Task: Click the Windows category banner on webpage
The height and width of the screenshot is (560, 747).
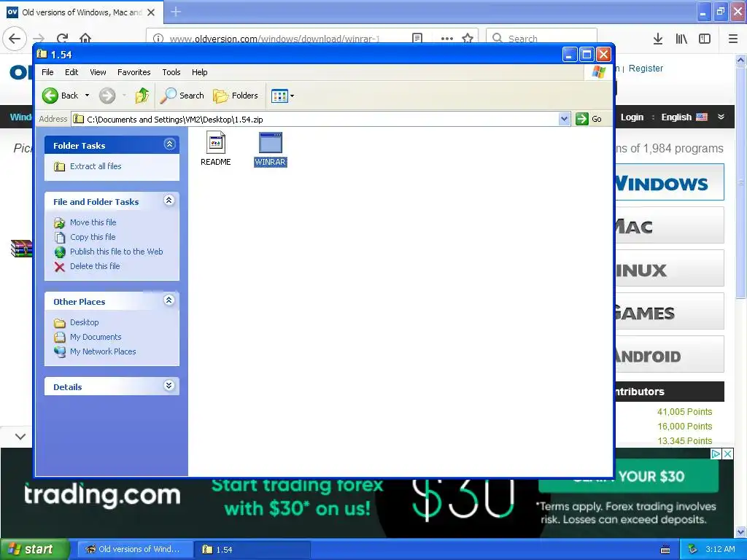Action: (x=670, y=183)
